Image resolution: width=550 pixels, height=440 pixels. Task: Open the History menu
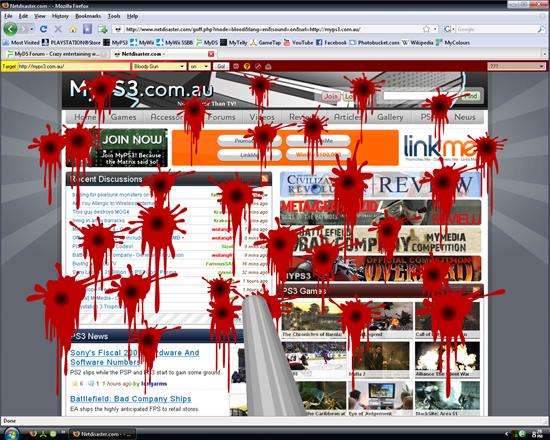coord(60,16)
